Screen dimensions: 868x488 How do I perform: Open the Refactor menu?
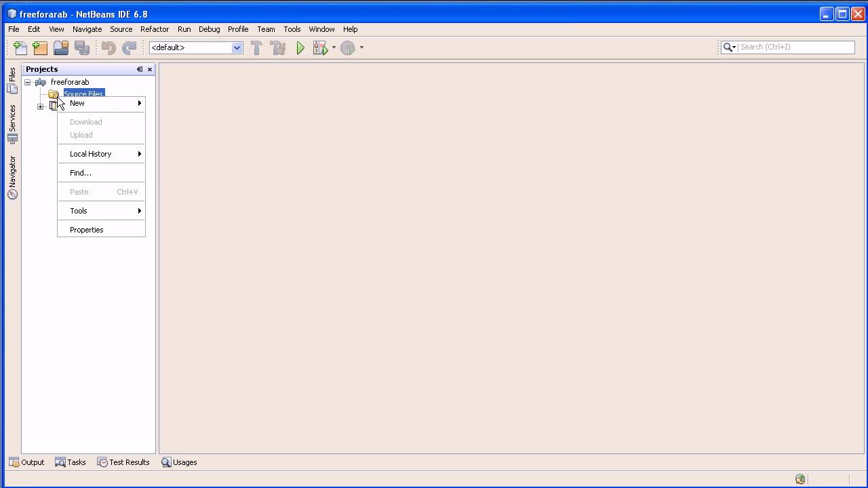(x=155, y=29)
